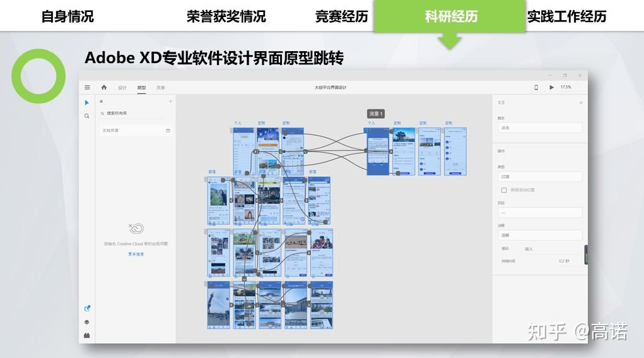Go to the 竞赛经历 slide section

342,16
